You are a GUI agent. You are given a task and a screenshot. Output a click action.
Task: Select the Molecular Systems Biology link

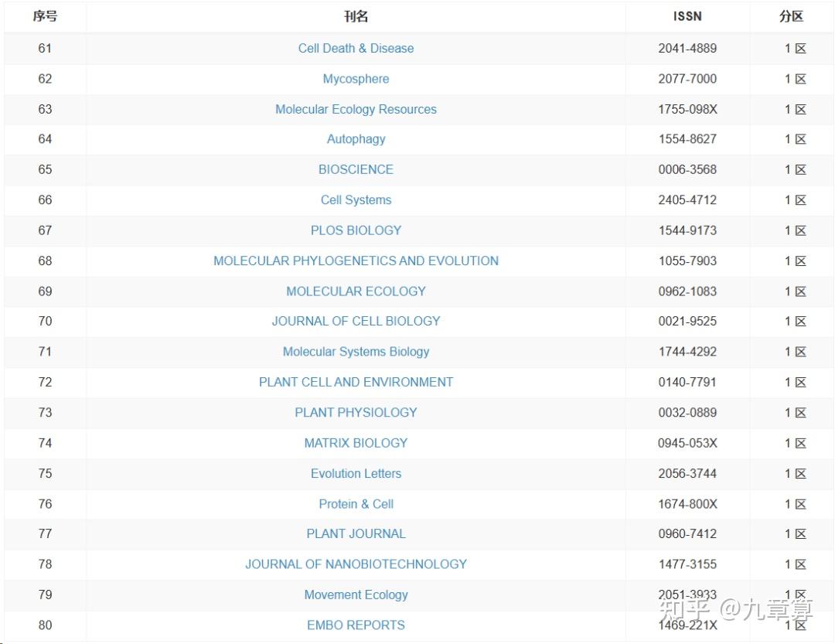[x=356, y=352]
